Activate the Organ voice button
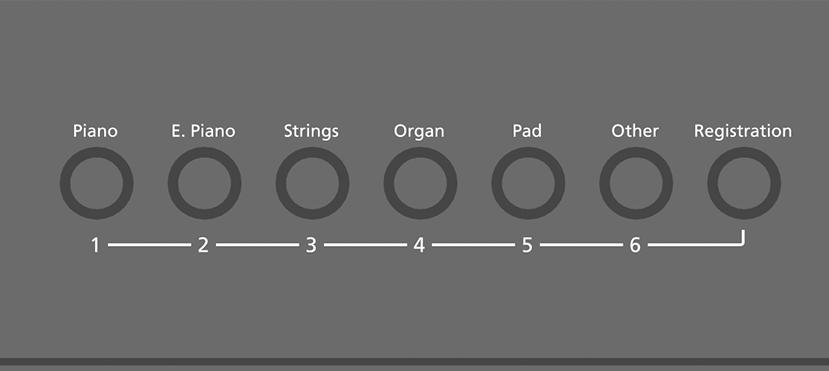This screenshot has height=371, width=829. [x=420, y=183]
